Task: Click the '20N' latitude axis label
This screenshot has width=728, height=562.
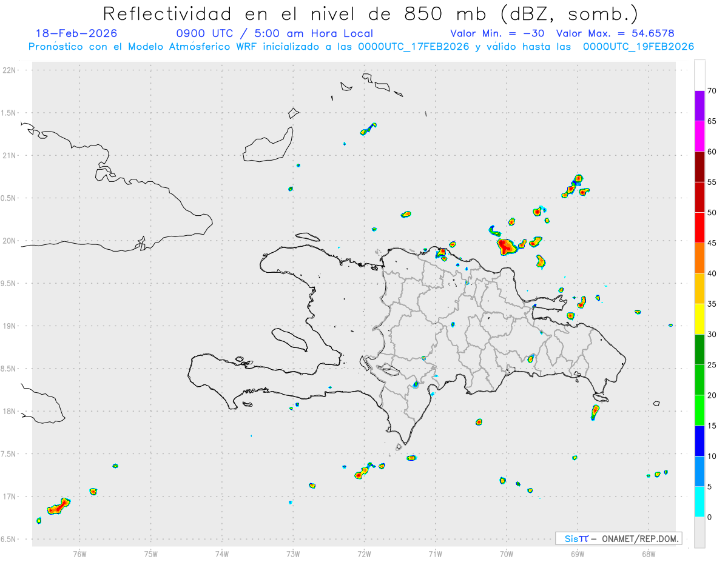Action: (x=10, y=241)
